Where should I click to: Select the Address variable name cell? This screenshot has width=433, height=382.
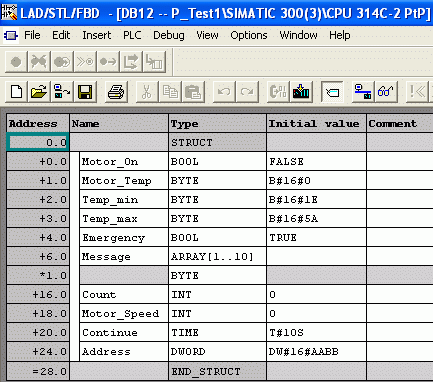pyautogui.click(x=124, y=352)
